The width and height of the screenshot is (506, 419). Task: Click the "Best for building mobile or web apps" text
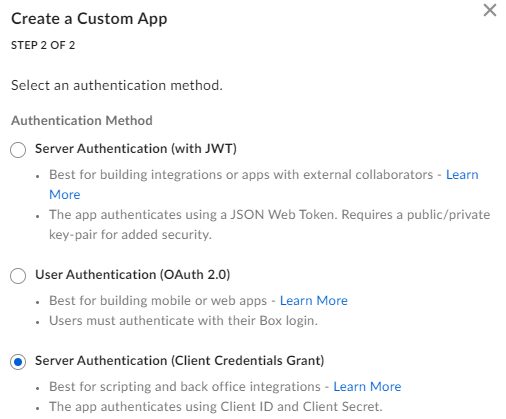(x=158, y=301)
